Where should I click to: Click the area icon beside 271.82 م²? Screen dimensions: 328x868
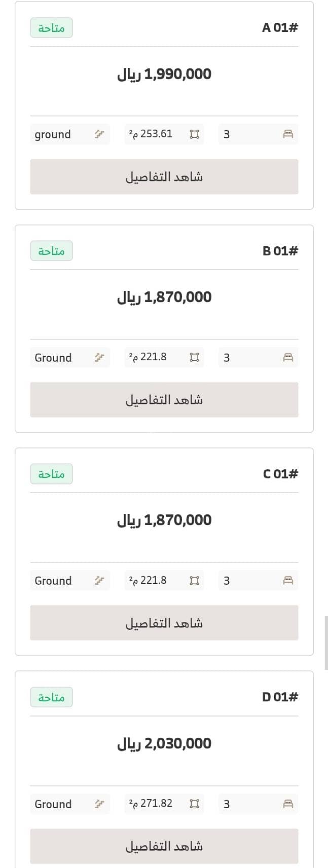coord(194,804)
